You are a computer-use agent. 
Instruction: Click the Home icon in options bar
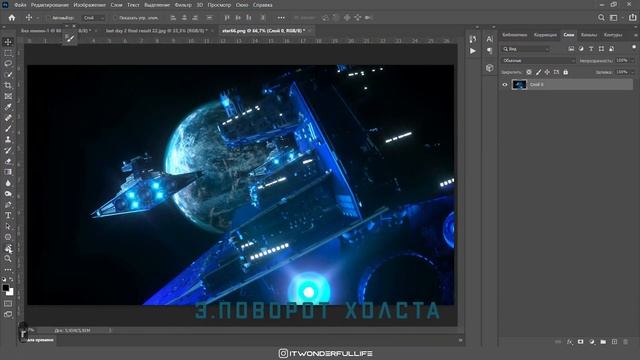pyautogui.click(x=12, y=18)
